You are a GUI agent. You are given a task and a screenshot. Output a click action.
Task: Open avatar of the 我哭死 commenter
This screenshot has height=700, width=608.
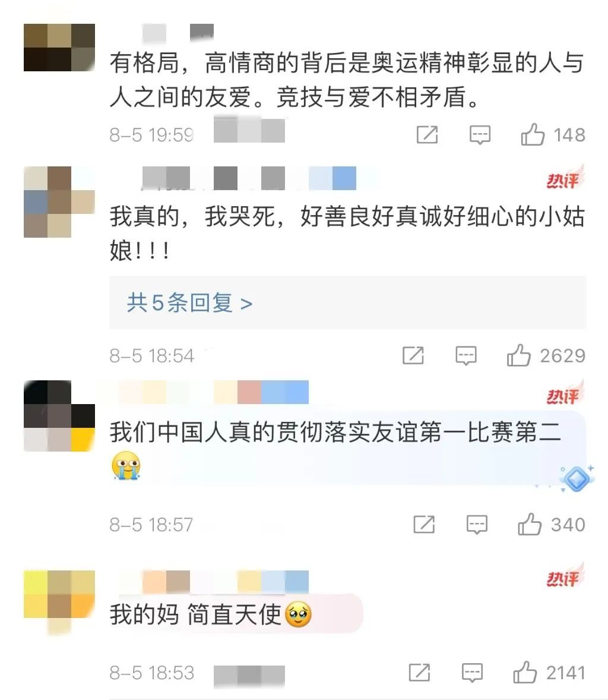click(x=59, y=202)
